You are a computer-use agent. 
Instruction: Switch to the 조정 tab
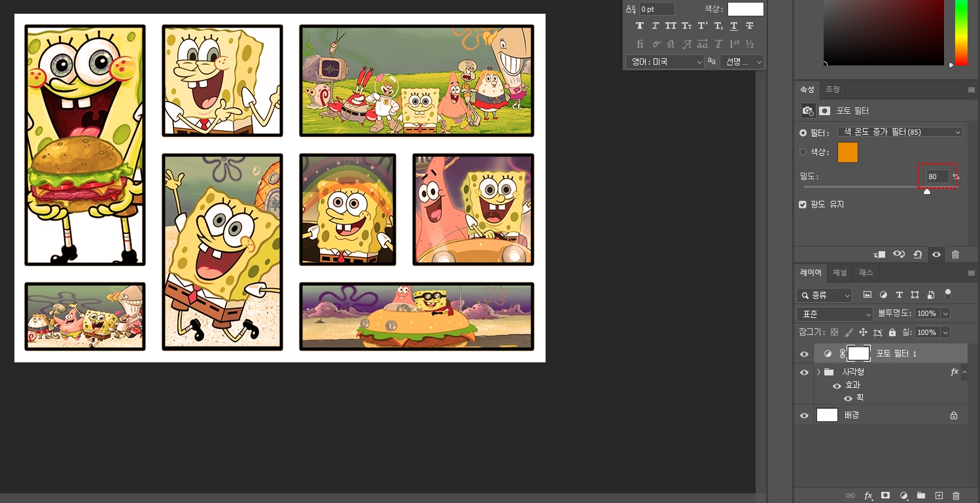(x=832, y=89)
